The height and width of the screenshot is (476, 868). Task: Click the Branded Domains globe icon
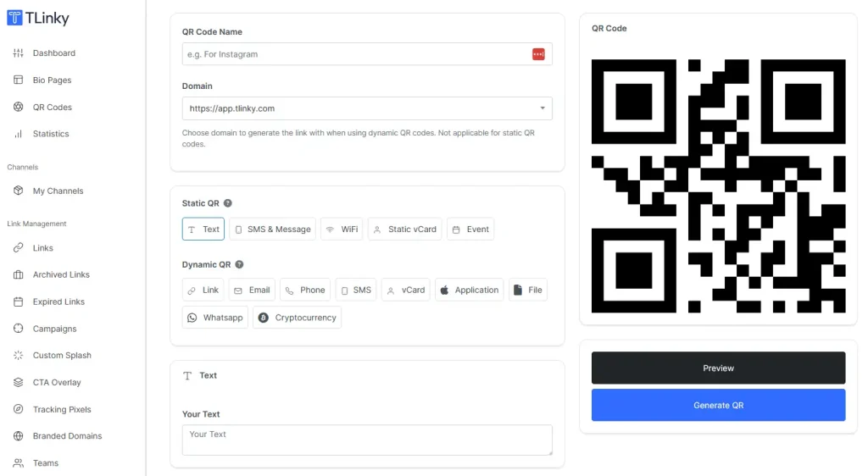click(x=19, y=436)
